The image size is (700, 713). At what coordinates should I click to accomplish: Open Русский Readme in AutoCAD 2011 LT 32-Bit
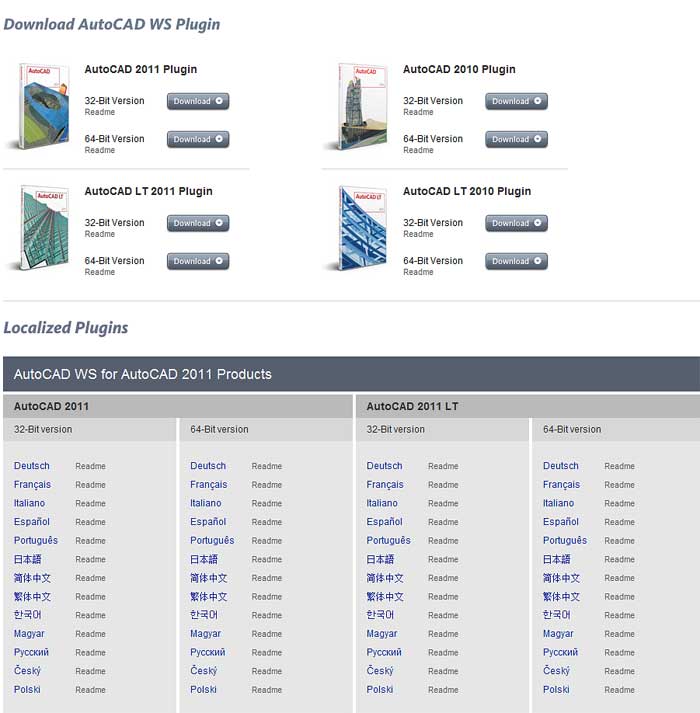point(443,653)
